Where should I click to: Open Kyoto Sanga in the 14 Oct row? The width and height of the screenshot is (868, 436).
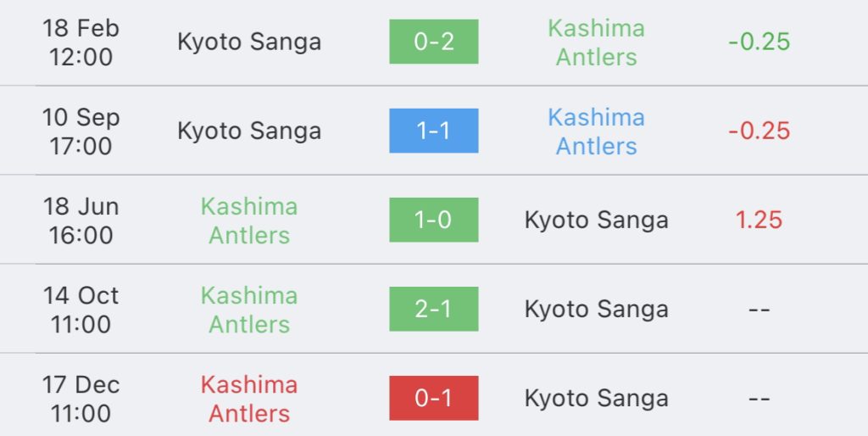point(596,310)
